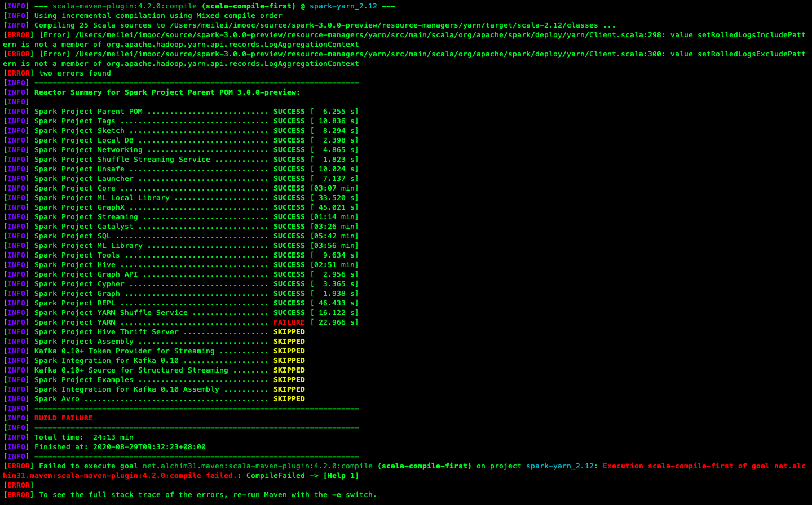
Task: Select 'Spark Project YARN Shuffle Service' line
Action: click(181, 313)
